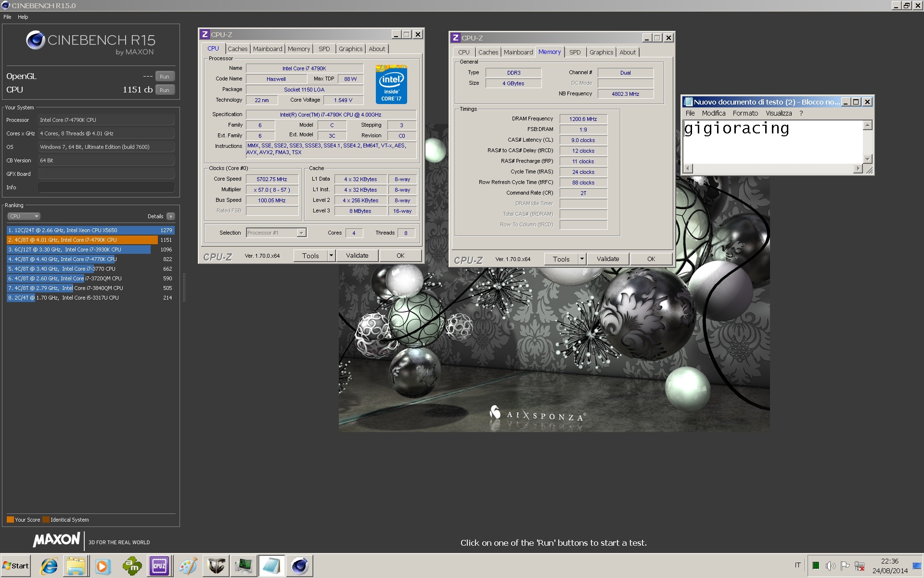924x578 pixels.
Task: Click Notepad horizontal scrollbar right arrow
Action: coord(858,168)
